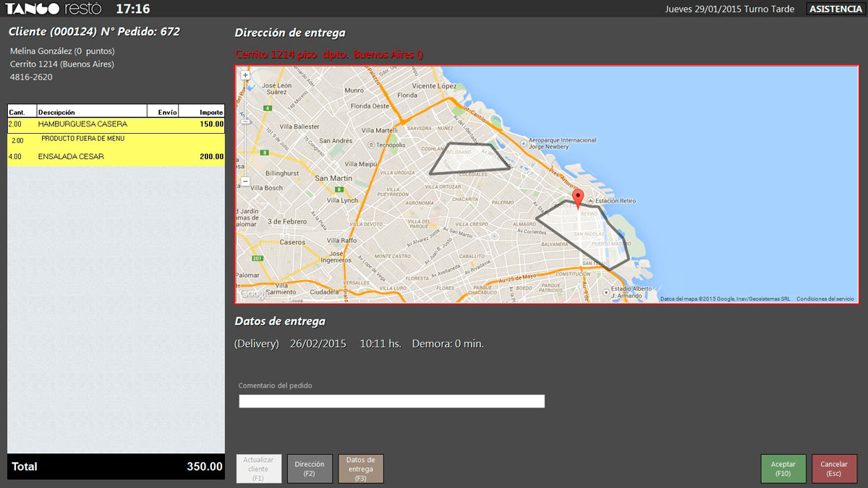
Task: Select the ENSALADA CESAR order row
Action: click(x=116, y=156)
